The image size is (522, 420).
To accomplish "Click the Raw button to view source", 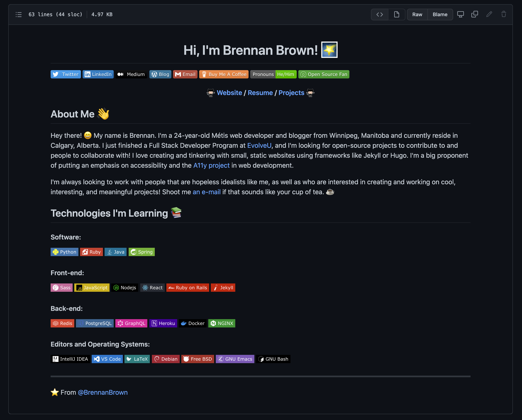I will pyautogui.click(x=417, y=14).
